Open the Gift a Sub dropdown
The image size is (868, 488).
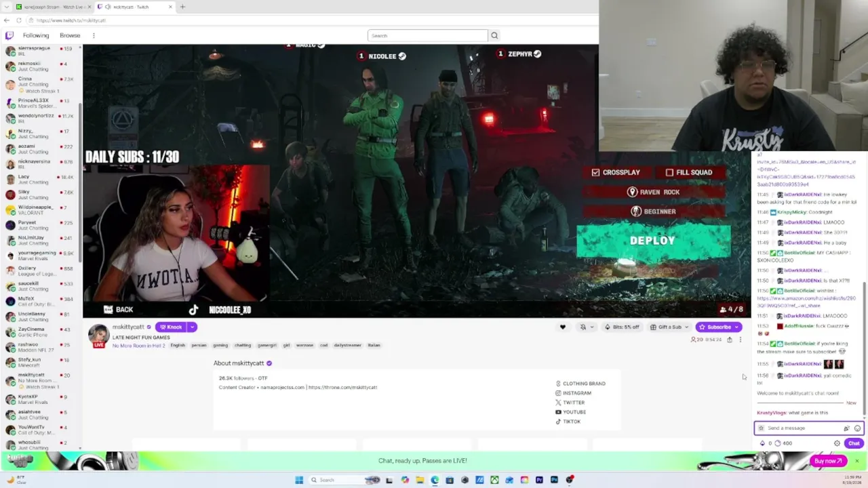pyautogui.click(x=669, y=327)
